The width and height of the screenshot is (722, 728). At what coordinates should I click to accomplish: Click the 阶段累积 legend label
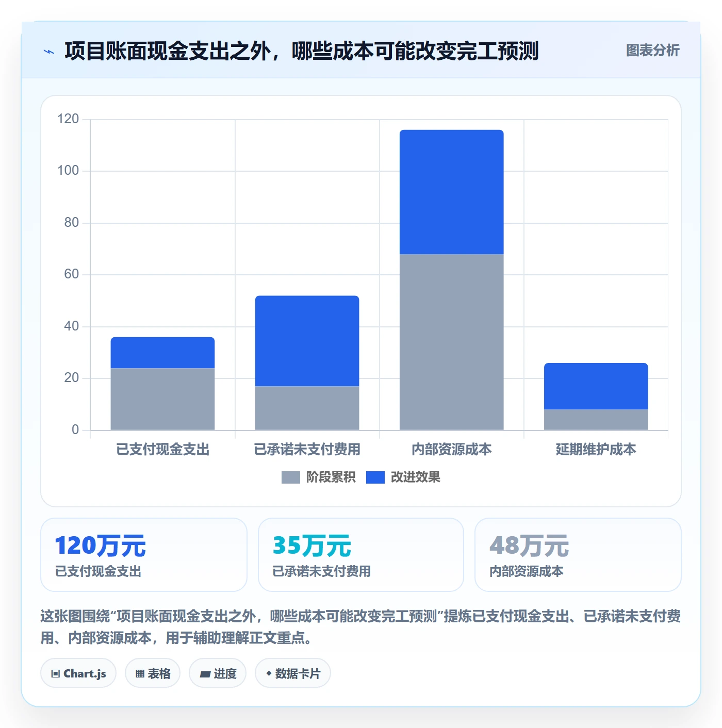(x=331, y=477)
